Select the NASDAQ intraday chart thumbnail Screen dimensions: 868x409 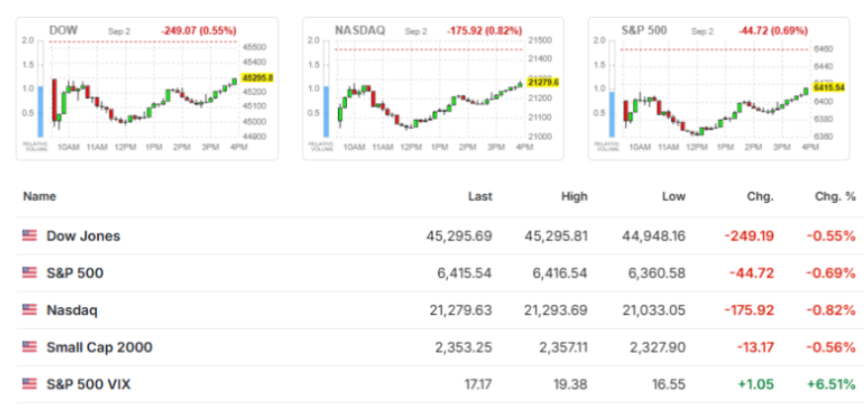tap(433, 88)
